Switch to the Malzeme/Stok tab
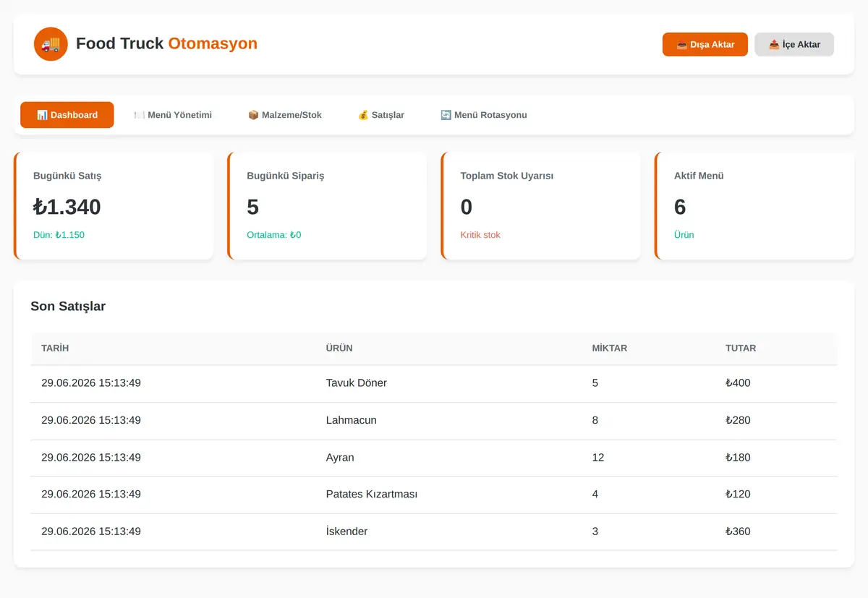Screen dimensions: 868x598 [x=285, y=115]
